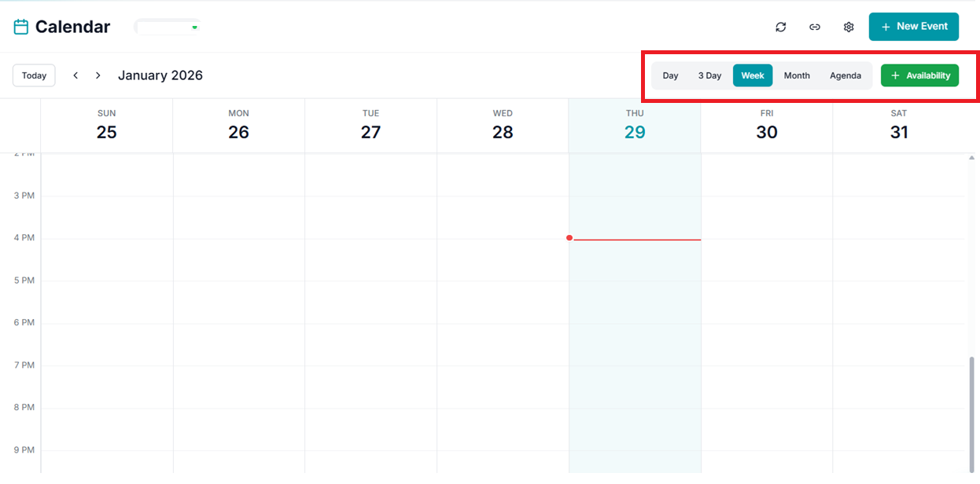The height and width of the screenshot is (484, 980).
Task: Add Availability with green button
Action: pyautogui.click(x=919, y=75)
